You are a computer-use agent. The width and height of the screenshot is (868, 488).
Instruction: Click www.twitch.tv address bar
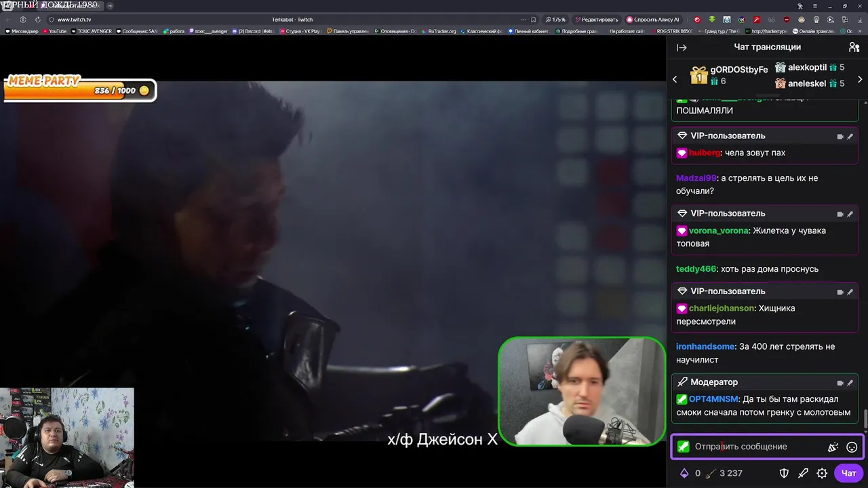74,20
